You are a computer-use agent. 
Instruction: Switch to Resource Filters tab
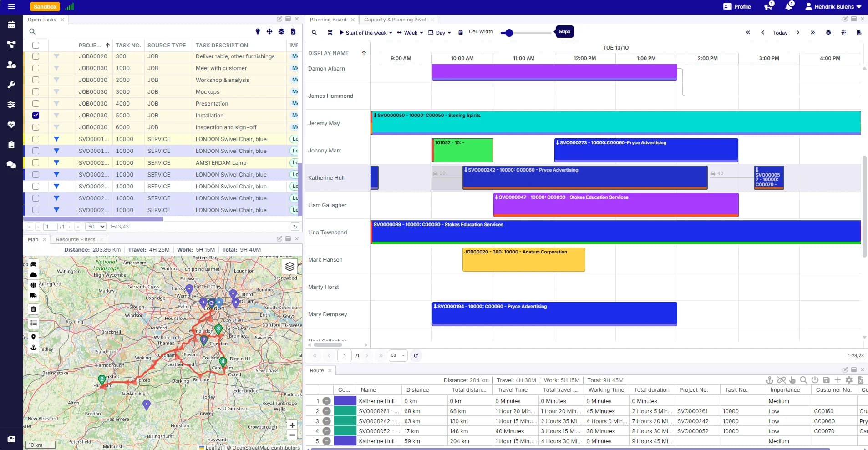pos(76,239)
